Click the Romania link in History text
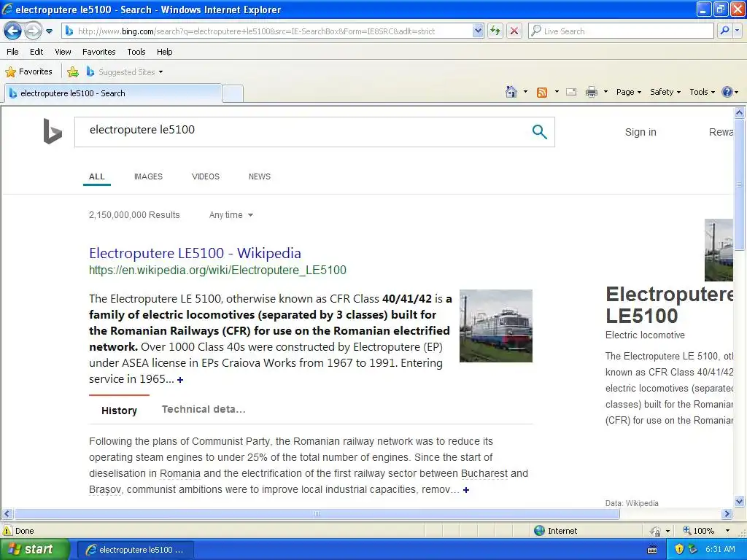The width and height of the screenshot is (747, 560). (180, 474)
